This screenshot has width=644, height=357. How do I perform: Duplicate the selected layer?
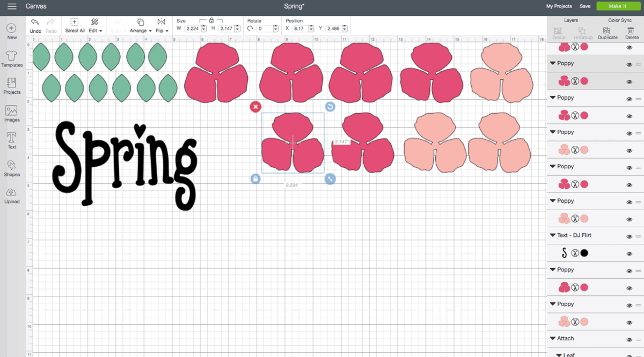[608, 34]
